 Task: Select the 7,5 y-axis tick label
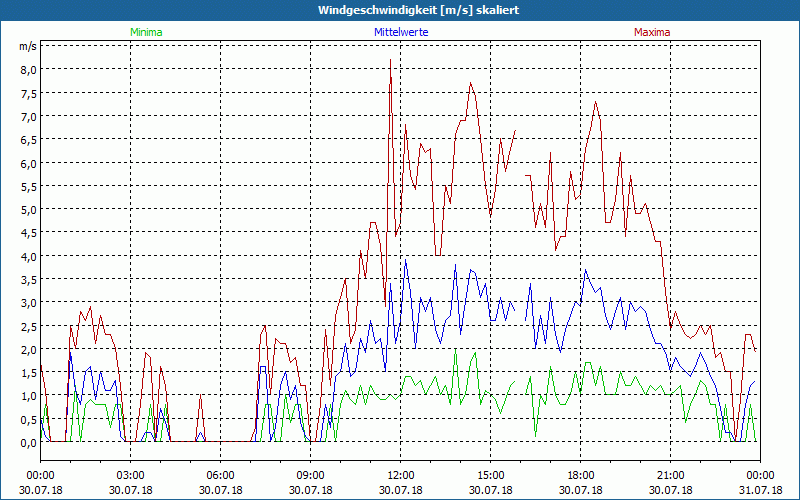click(x=26, y=93)
